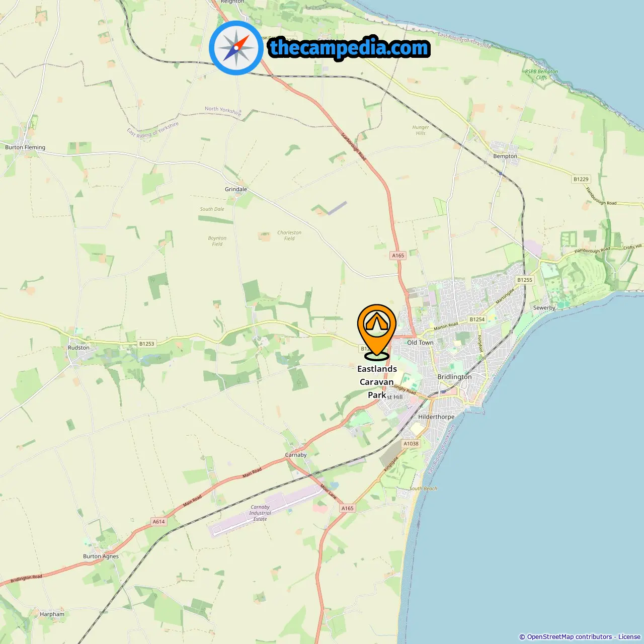Select the Carnaby village label
This screenshot has height=644, width=644.
tap(296, 455)
